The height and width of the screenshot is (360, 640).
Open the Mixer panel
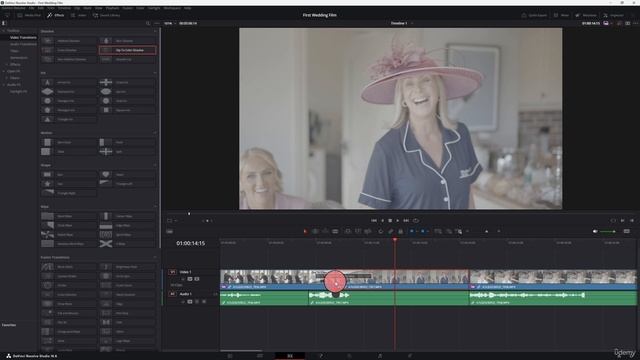click(x=561, y=15)
